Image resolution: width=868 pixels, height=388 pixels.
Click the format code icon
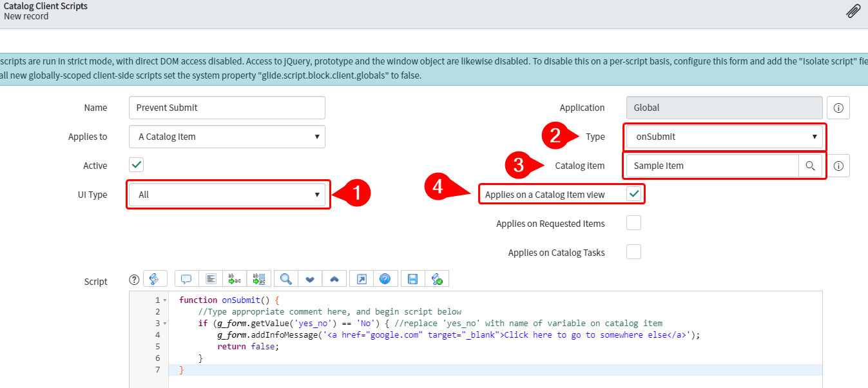point(211,279)
